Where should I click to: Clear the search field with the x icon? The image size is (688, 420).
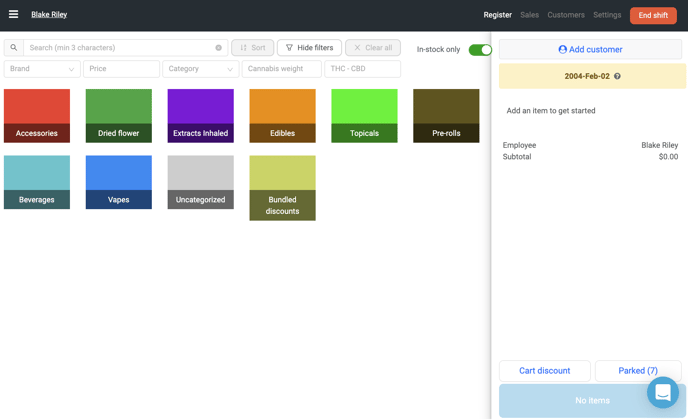click(x=218, y=47)
